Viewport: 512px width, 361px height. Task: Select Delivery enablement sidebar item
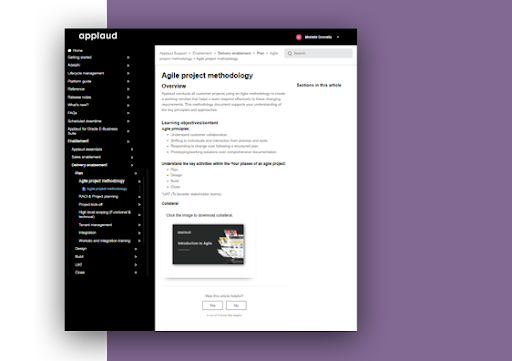pos(90,165)
